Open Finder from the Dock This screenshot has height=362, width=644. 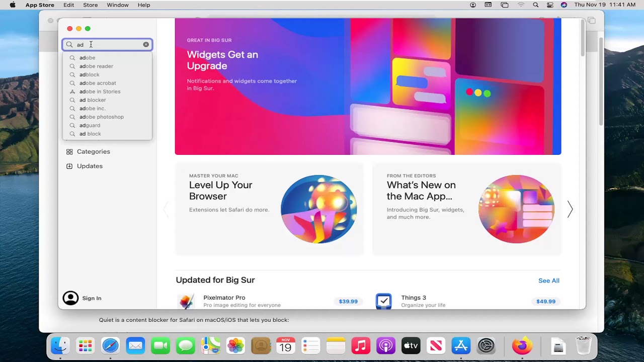tap(60, 346)
